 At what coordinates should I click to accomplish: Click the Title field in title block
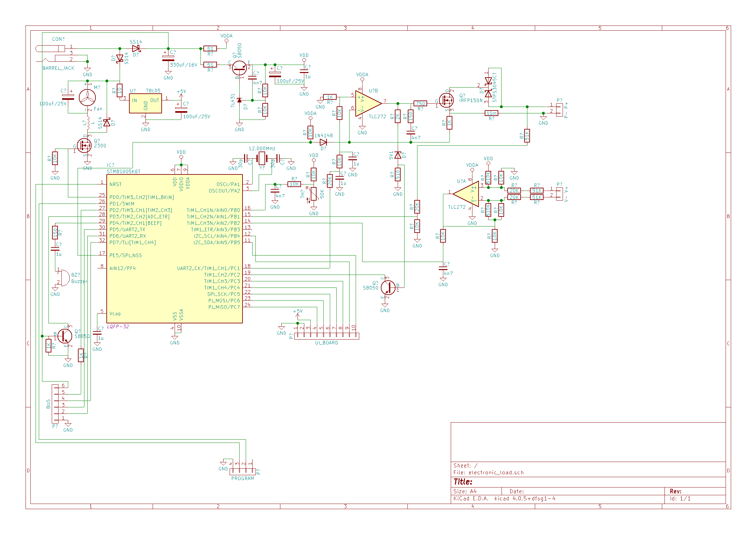pyautogui.click(x=463, y=482)
